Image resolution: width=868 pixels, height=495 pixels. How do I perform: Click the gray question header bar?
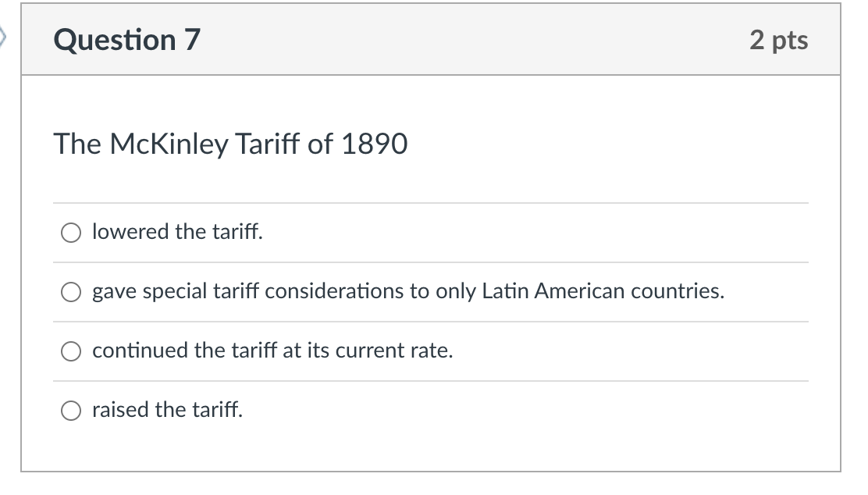pos(431,39)
